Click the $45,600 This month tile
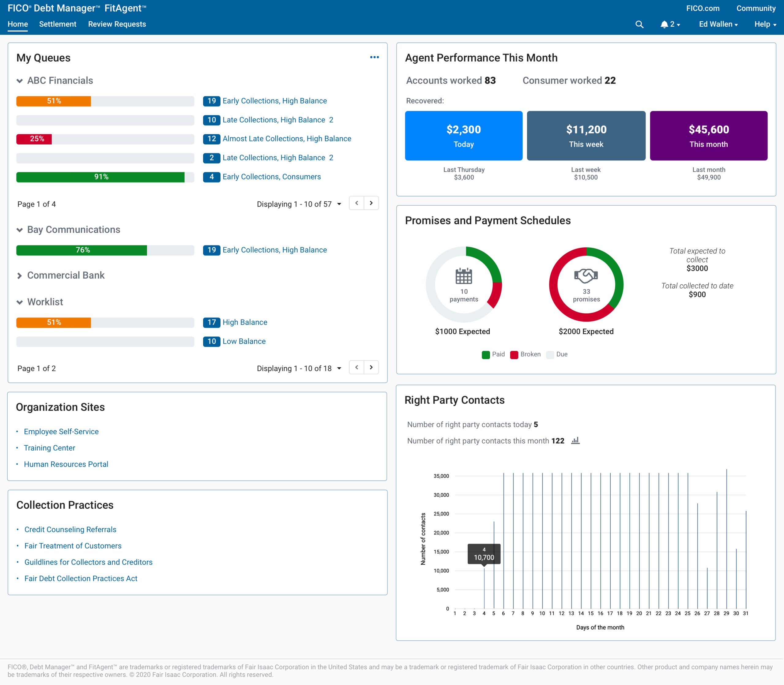 (x=709, y=136)
